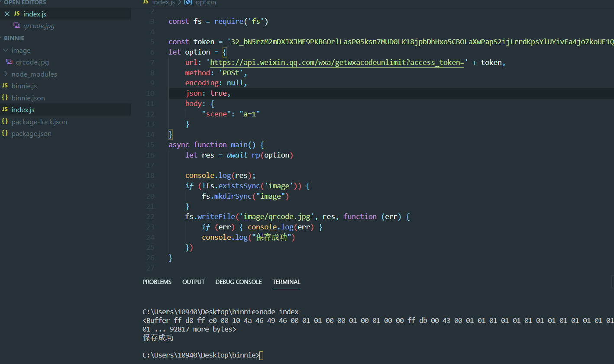Click the 'POST' method value
Screen dimensions: 614x364
(231, 73)
